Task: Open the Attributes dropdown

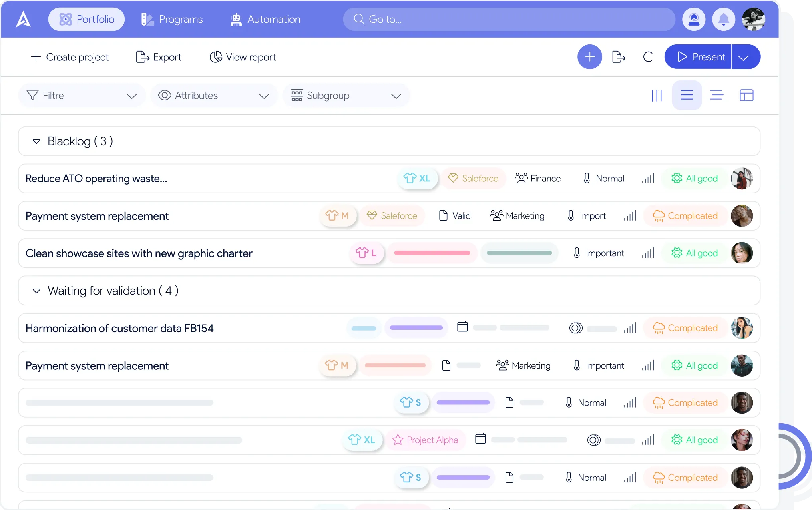Action: pyautogui.click(x=214, y=96)
